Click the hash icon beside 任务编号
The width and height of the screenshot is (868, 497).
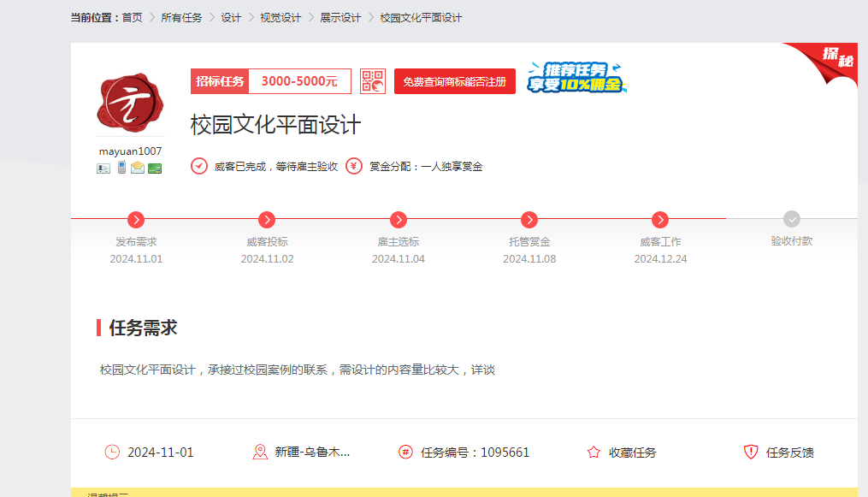pos(405,453)
